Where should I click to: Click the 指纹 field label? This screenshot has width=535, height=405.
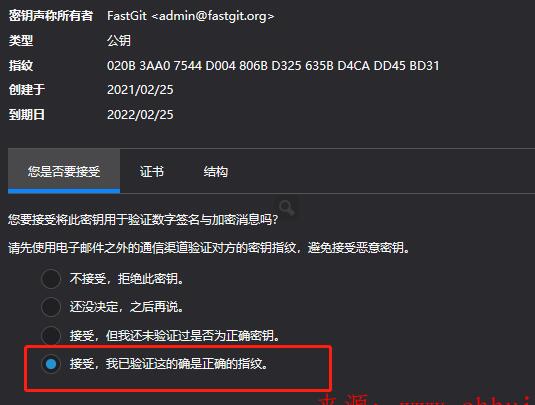point(21,66)
